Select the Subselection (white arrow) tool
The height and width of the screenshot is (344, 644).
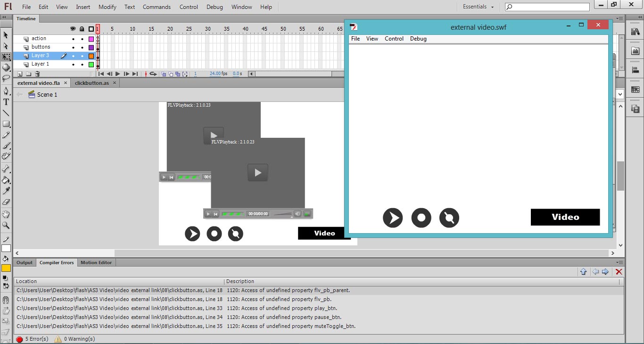(6, 46)
